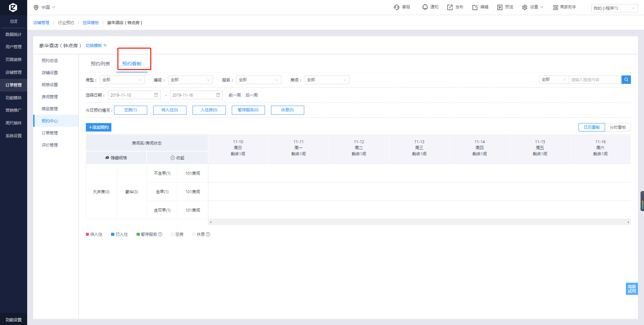Click the blue search magnifier button

pos(626,79)
